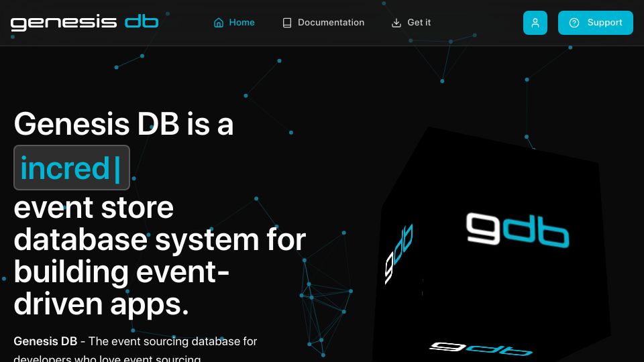644x362 pixels.
Task: Open the user account button
Action: tap(535, 23)
